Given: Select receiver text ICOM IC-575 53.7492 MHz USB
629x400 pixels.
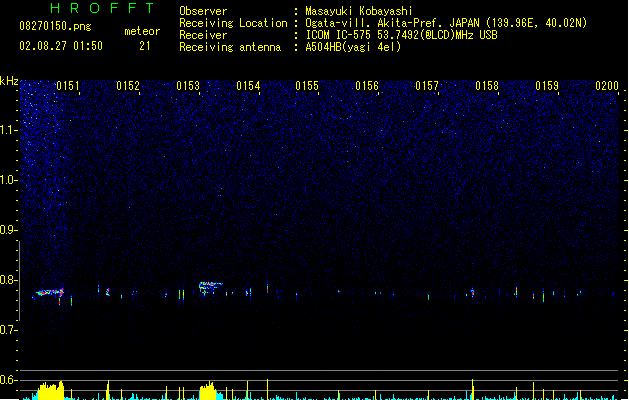Looking at the screenshot, I should (x=401, y=35).
